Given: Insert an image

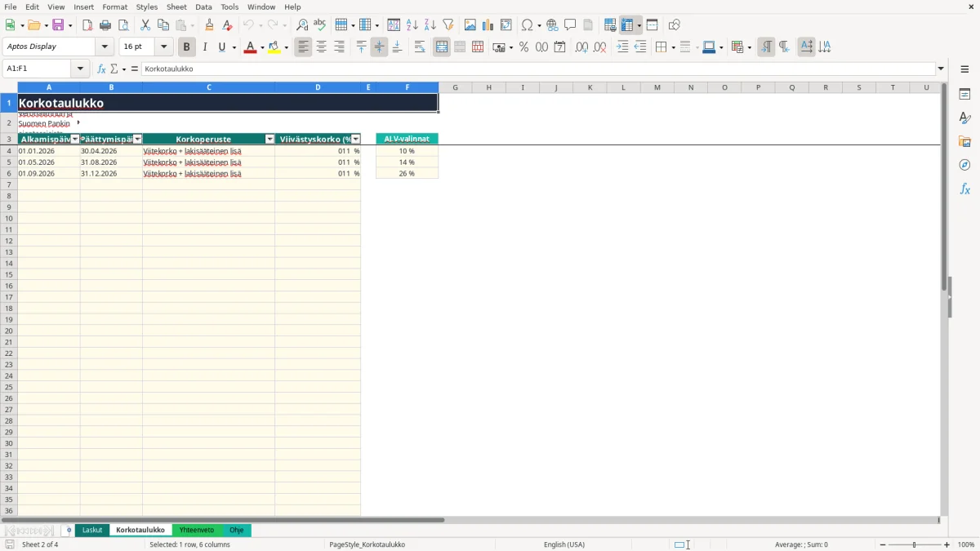Looking at the screenshot, I should [x=470, y=25].
